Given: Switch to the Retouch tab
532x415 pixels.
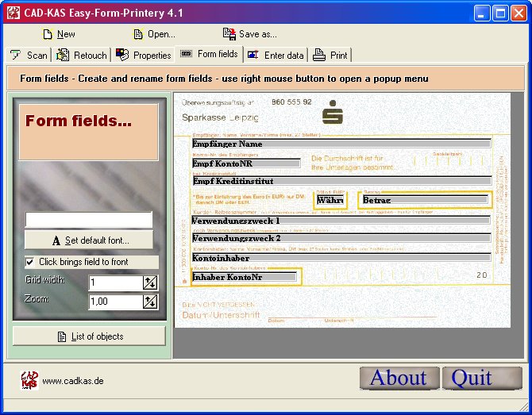Looking at the screenshot, I should [81, 56].
